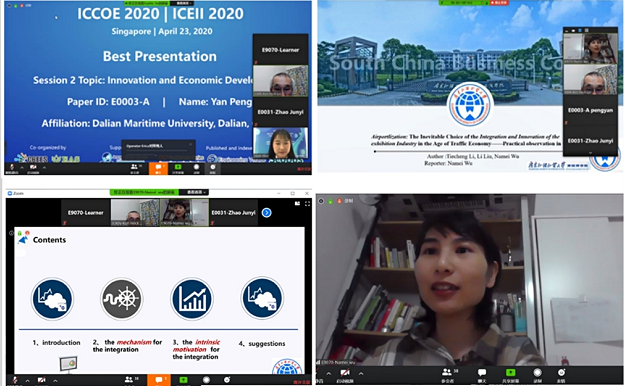Switch the thumbnail strip layout icon in Contents window

(297, 203)
